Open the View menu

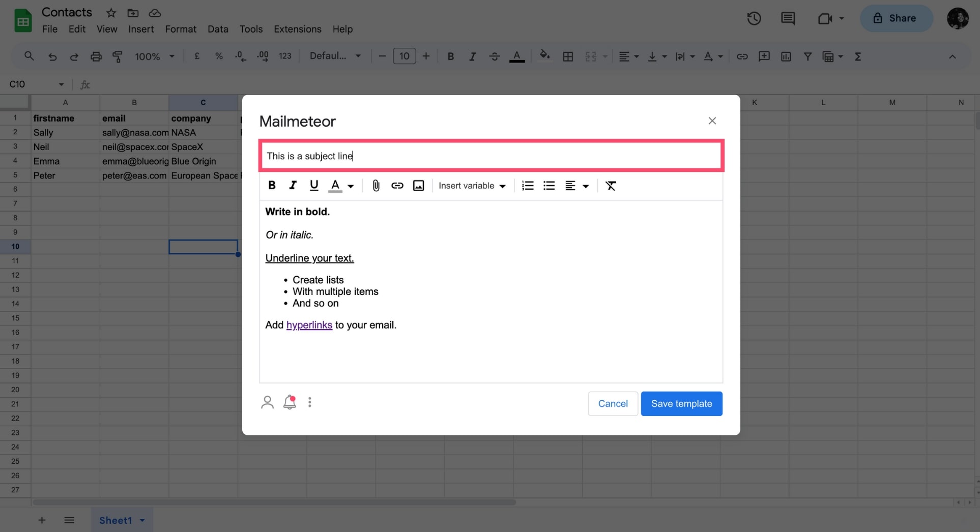tap(107, 29)
